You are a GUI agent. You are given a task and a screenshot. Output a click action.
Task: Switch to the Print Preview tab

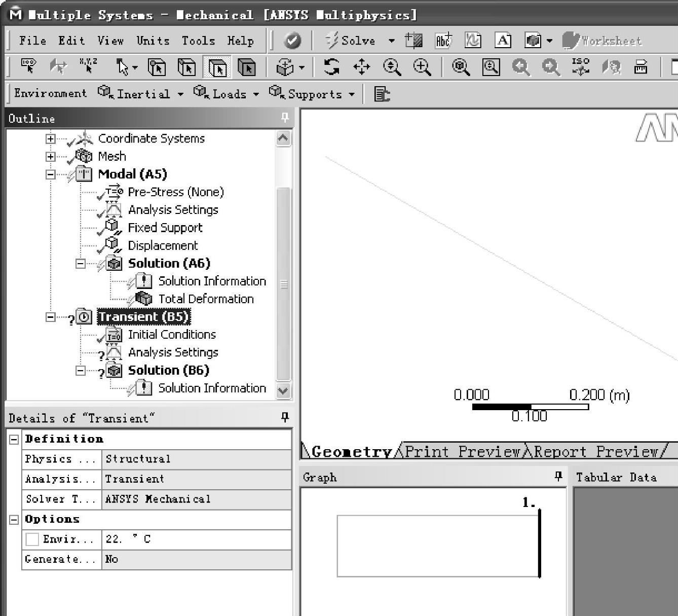[462, 451]
